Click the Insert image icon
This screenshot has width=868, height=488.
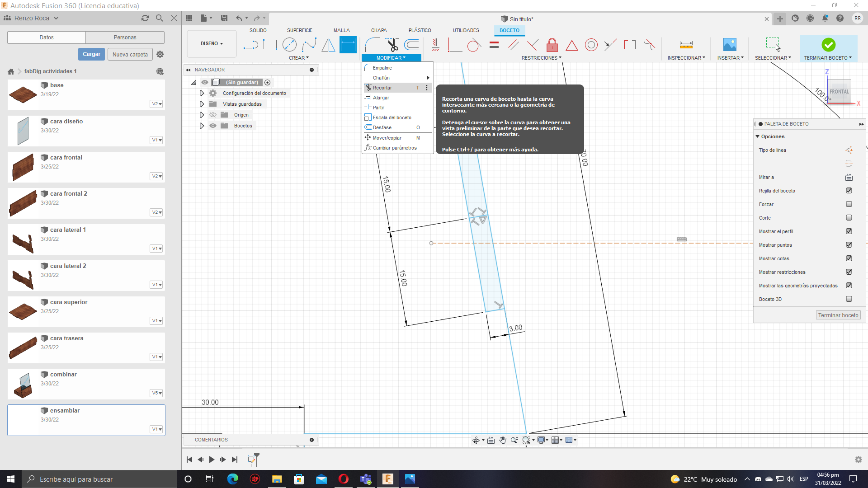click(x=730, y=45)
